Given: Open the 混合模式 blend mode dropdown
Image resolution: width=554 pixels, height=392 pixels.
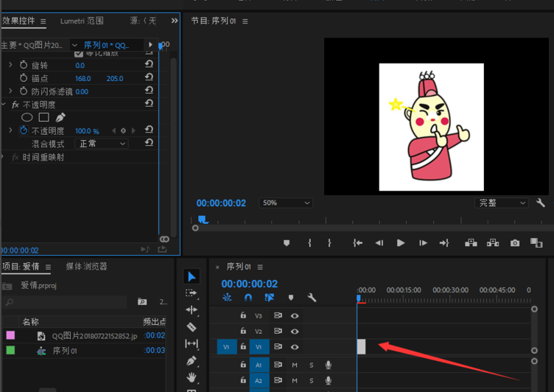Looking at the screenshot, I should tap(102, 144).
